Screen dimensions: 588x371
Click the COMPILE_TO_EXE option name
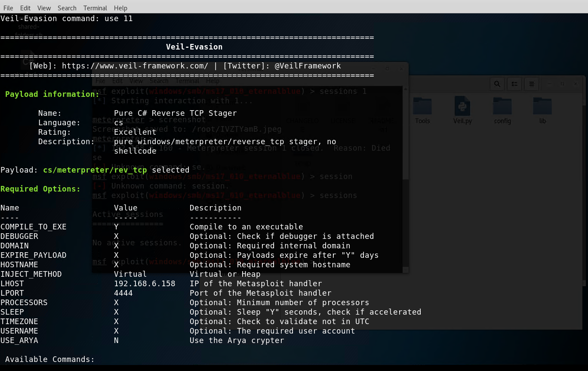(33, 227)
